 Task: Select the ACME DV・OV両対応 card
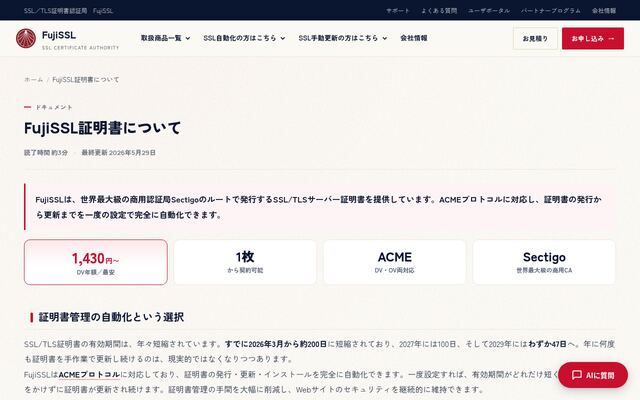click(x=394, y=262)
